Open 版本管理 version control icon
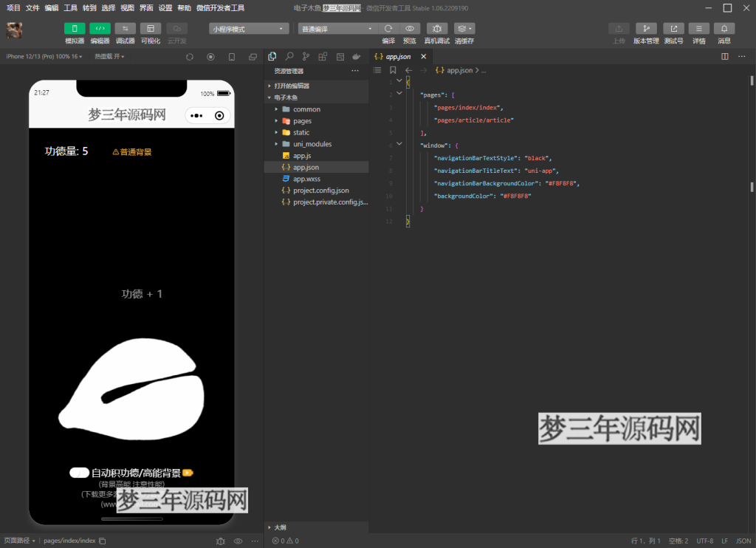Viewport: 756px width, 548px height. pyautogui.click(x=646, y=28)
